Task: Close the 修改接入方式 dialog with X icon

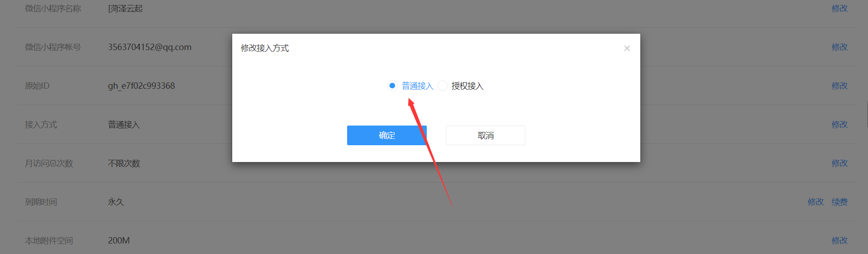Action: (x=627, y=48)
